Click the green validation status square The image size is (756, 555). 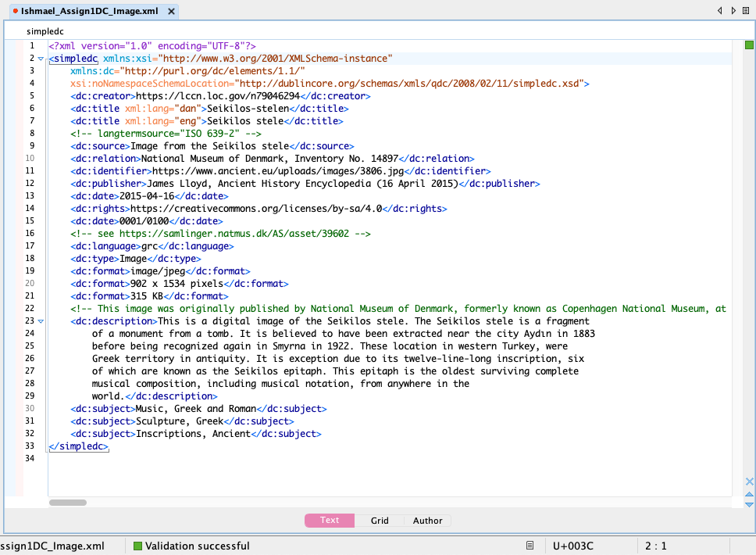749,46
